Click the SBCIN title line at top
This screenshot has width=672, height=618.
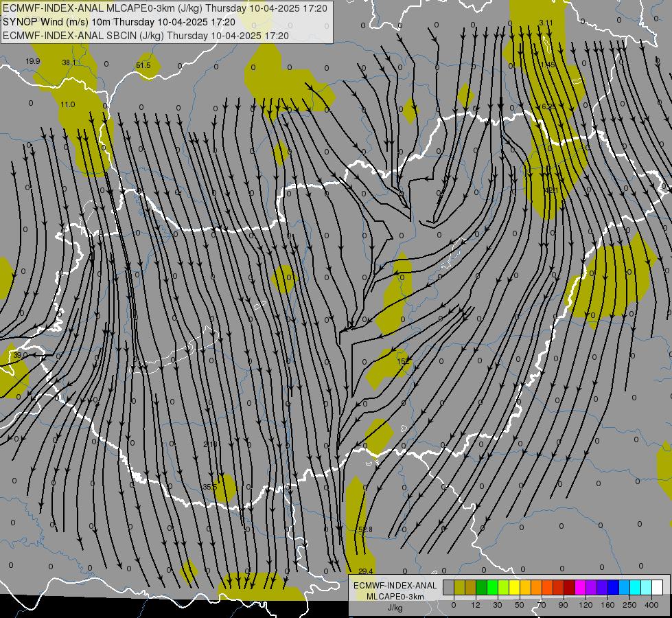click(146, 36)
